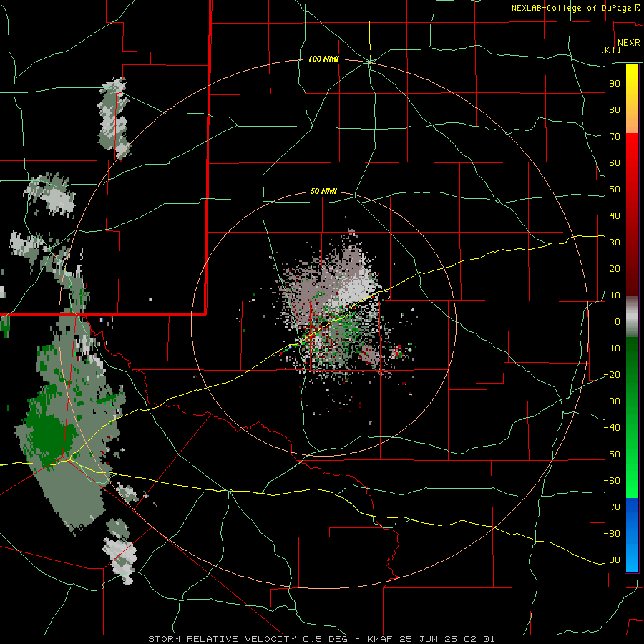Click the 70 value on the velocity scale
This screenshot has width=644, height=644.
(x=615, y=137)
